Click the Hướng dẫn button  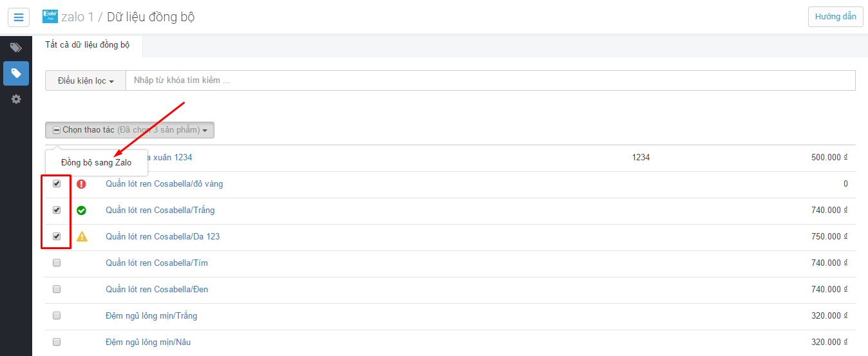835,17
